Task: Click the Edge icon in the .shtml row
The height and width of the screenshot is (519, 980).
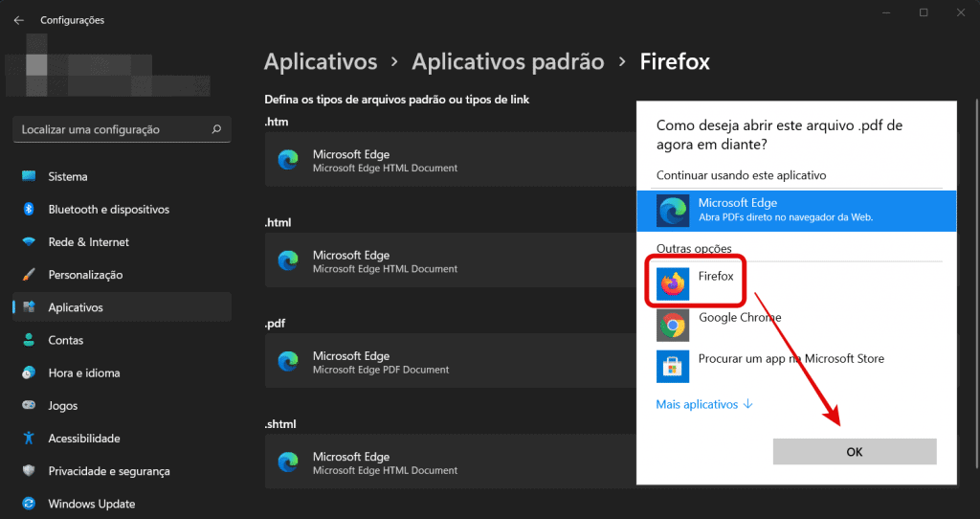Action: click(x=288, y=463)
